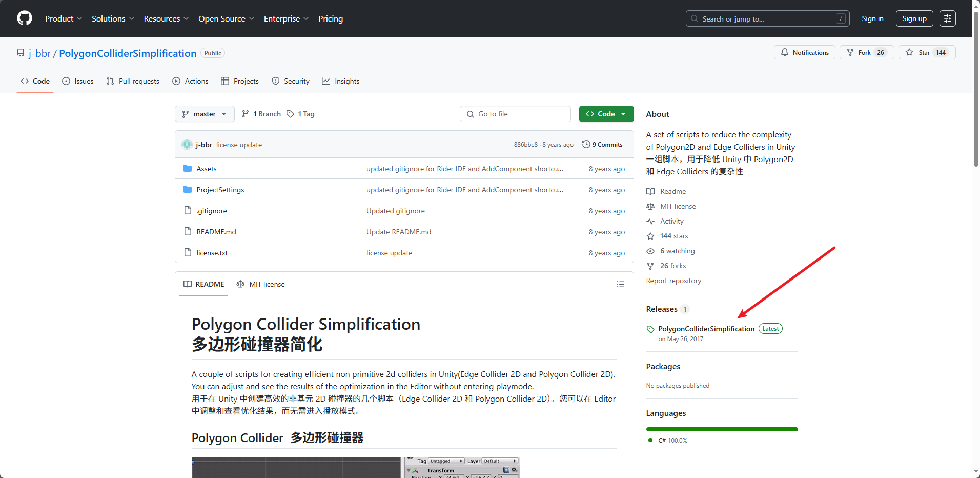Image resolution: width=980 pixels, height=478 pixels.
Task: Select the MIT license tab above the readme
Action: coord(260,284)
